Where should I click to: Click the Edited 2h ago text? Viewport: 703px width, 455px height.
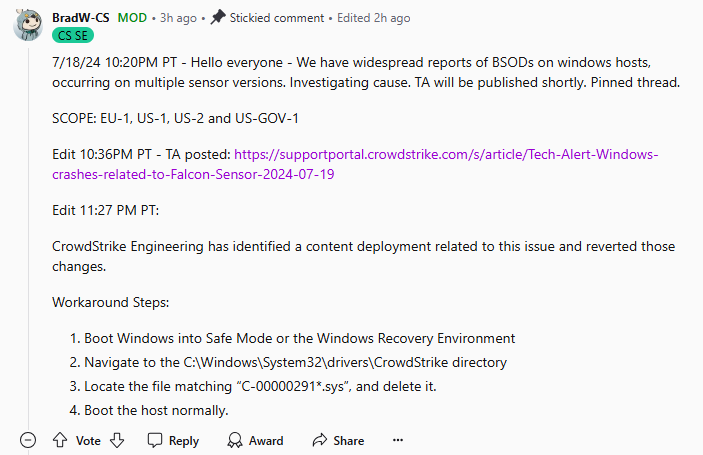(x=372, y=18)
